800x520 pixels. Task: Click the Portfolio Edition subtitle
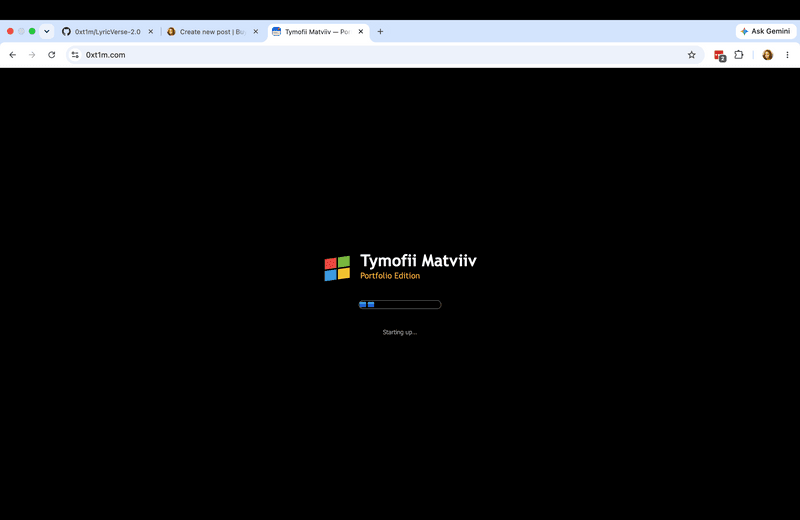390,276
